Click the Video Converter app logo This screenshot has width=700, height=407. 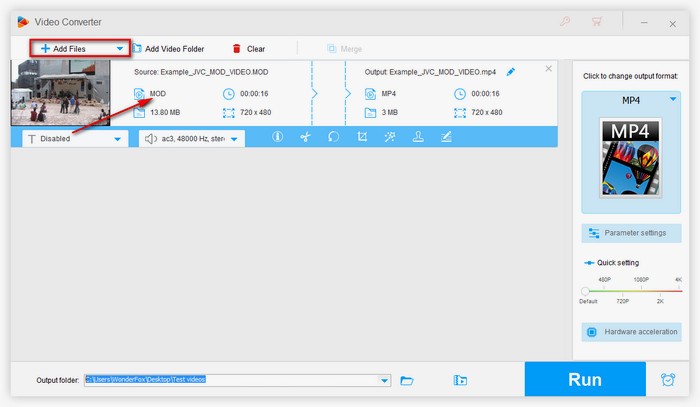pos(23,22)
